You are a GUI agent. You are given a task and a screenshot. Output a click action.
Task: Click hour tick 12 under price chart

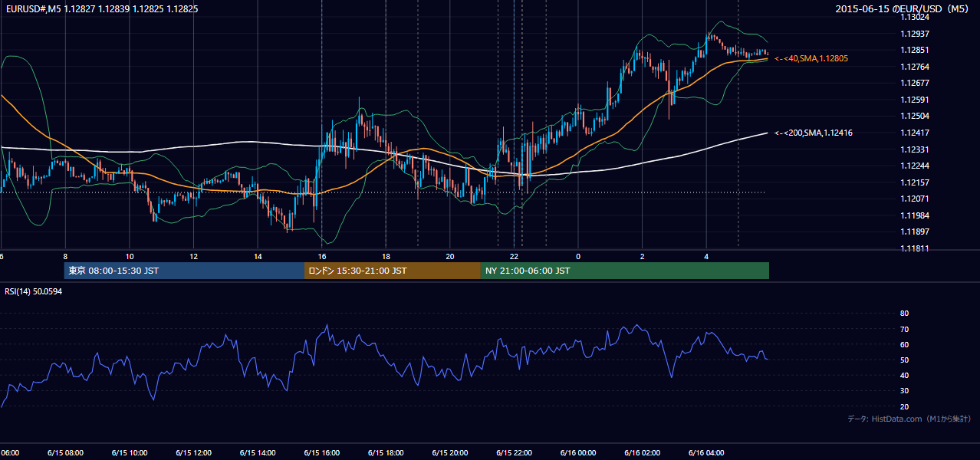point(194,256)
